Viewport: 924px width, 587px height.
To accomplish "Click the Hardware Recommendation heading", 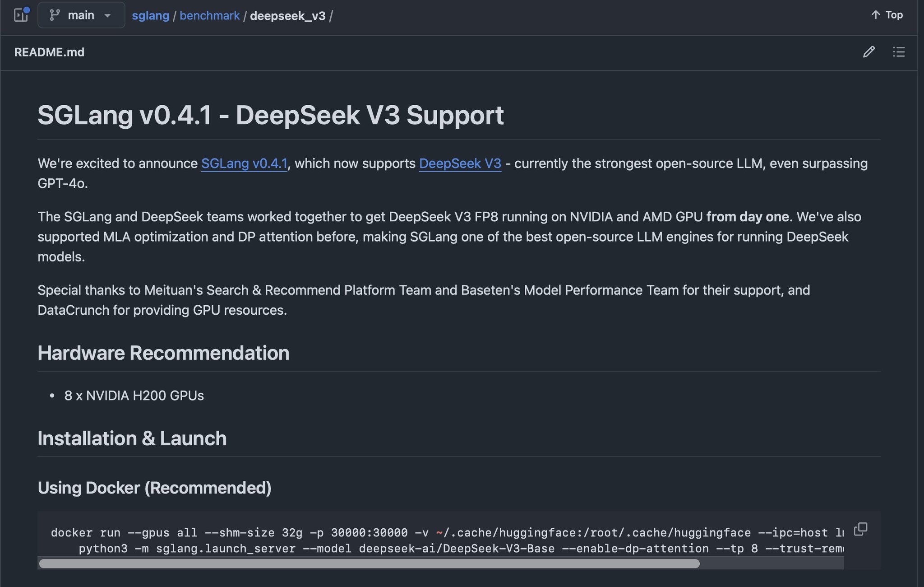I will coord(163,353).
